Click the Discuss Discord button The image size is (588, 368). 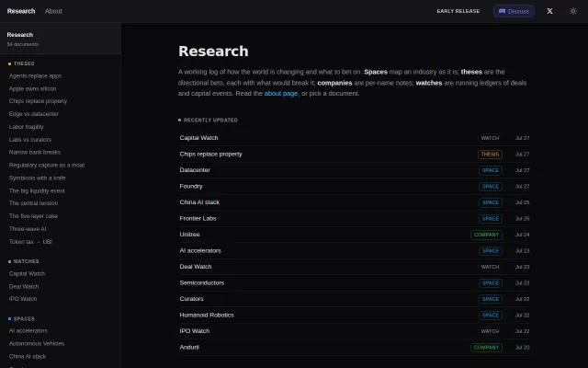[x=514, y=11]
